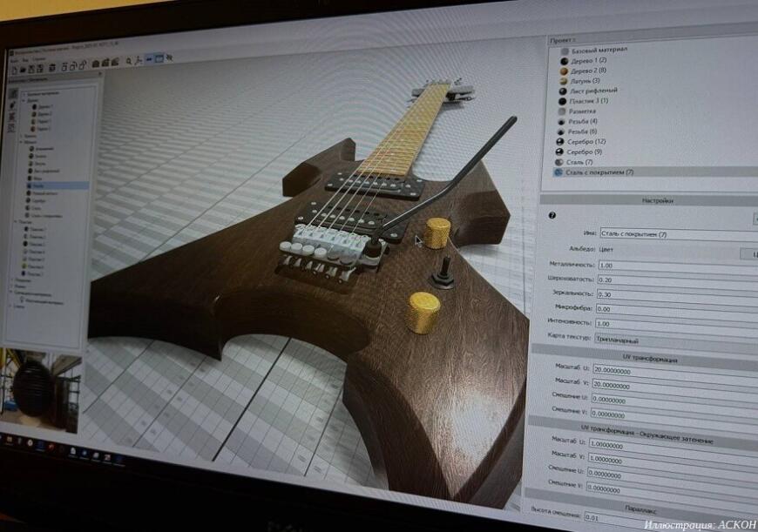Click the Альбедо Цвет label

606,250
